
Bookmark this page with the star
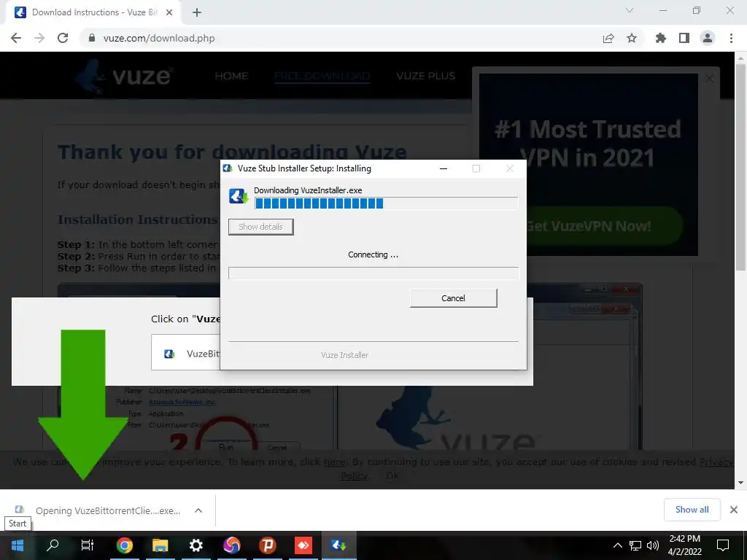pos(632,38)
